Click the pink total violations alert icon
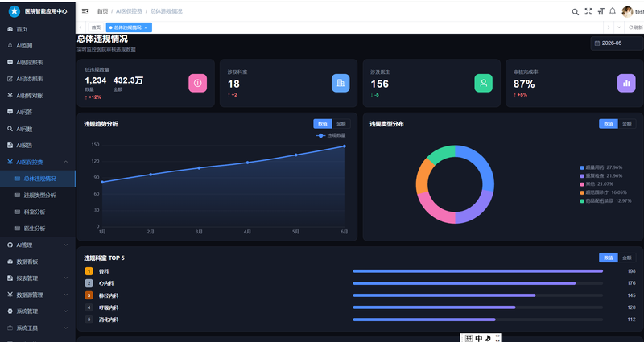 (x=197, y=83)
